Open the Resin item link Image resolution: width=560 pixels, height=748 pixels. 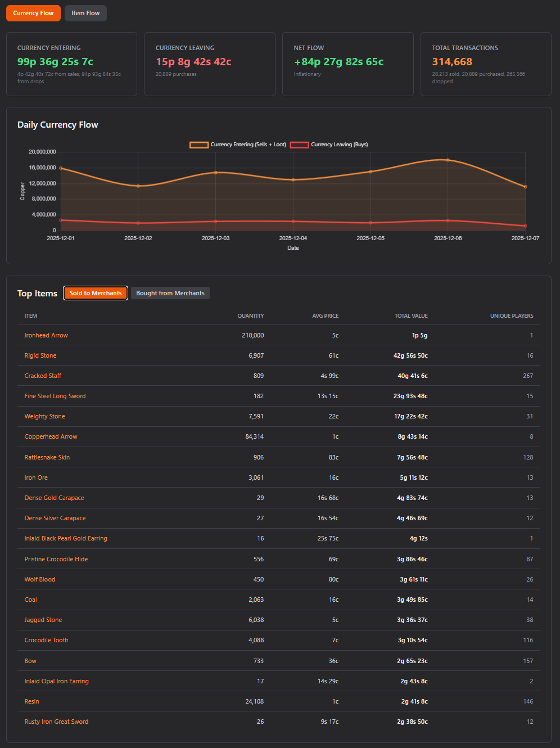[x=32, y=701]
